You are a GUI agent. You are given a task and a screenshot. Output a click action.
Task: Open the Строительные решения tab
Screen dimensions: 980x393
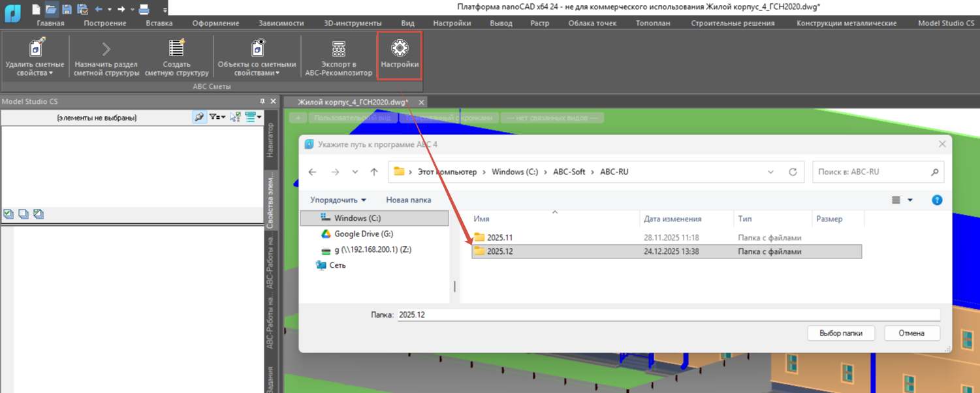point(733,23)
